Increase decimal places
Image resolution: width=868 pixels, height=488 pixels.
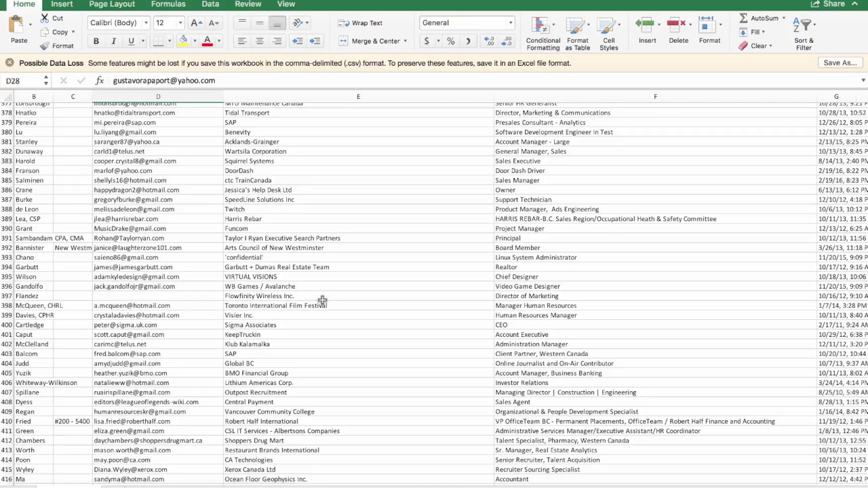click(489, 41)
